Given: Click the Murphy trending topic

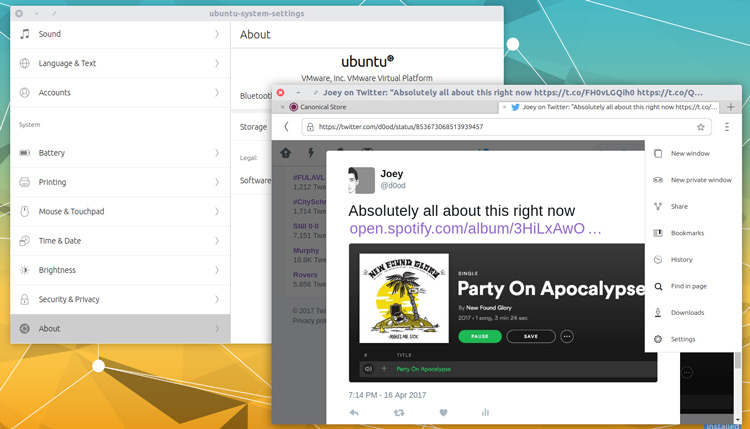Looking at the screenshot, I should (306, 250).
